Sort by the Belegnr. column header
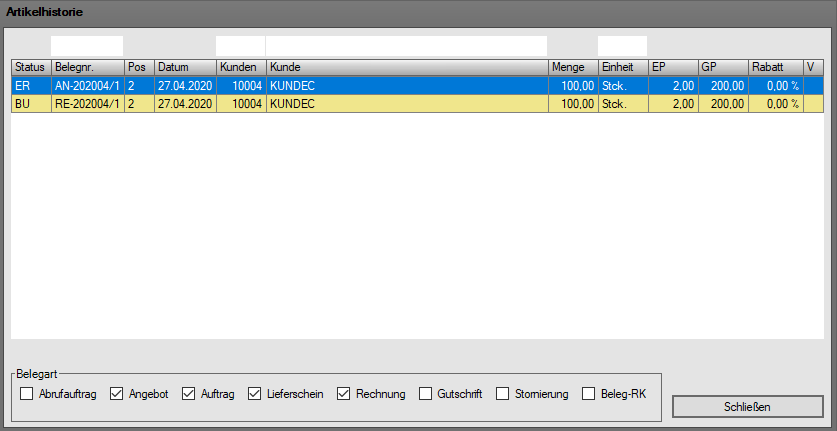 point(87,65)
